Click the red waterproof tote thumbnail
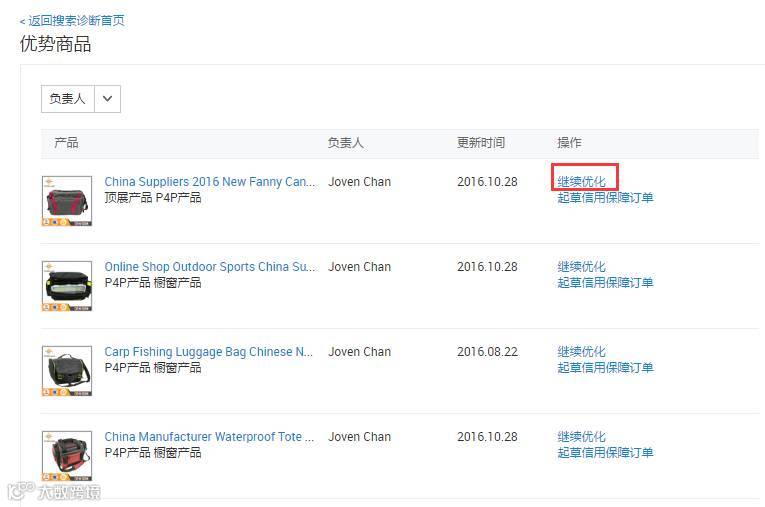 [67, 455]
